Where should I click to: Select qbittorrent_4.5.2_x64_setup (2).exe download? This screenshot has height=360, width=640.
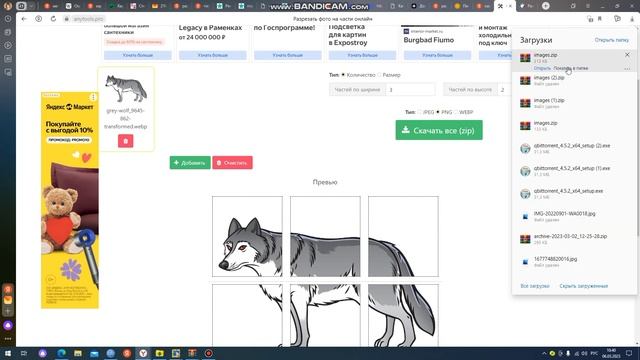point(574,149)
